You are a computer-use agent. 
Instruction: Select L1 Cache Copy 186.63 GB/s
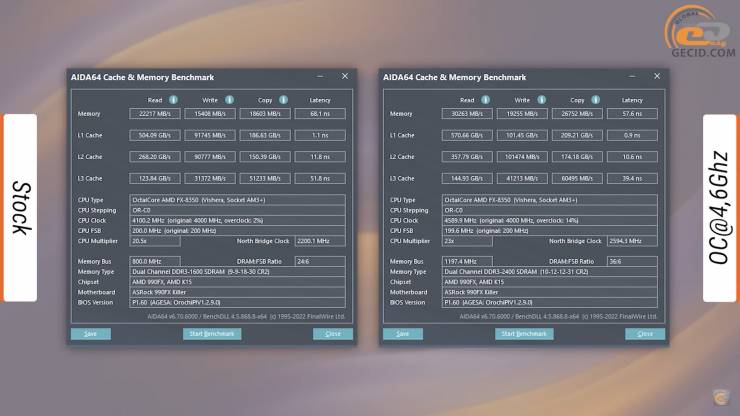265,136
